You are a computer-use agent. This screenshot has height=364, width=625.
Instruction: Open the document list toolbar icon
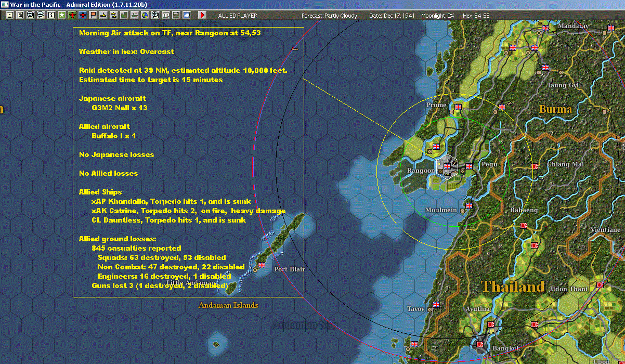click(20, 15)
